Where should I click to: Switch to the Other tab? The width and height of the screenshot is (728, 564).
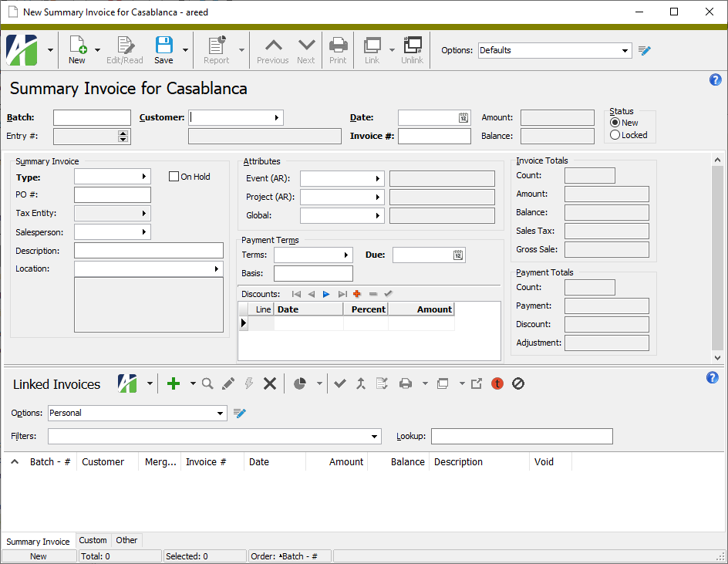pos(126,540)
